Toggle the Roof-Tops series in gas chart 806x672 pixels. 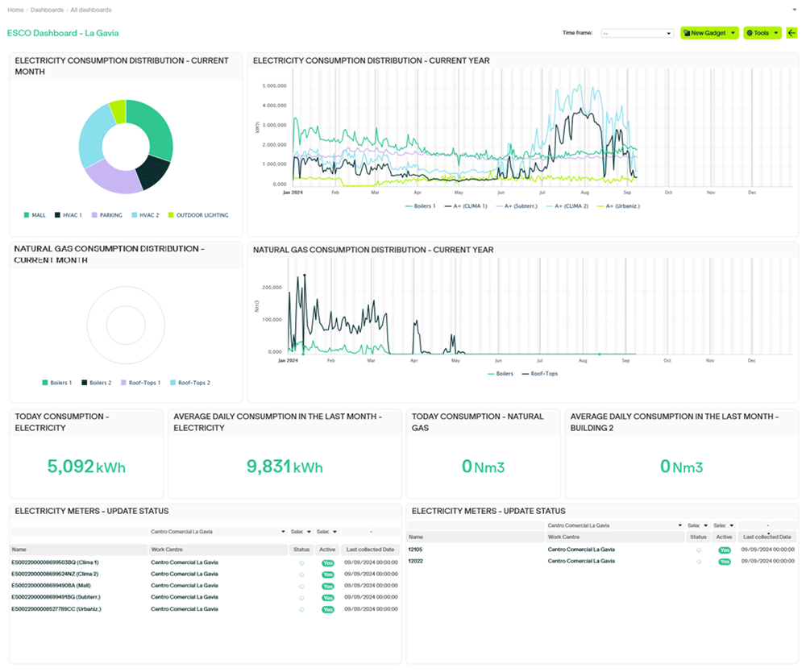(x=540, y=374)
